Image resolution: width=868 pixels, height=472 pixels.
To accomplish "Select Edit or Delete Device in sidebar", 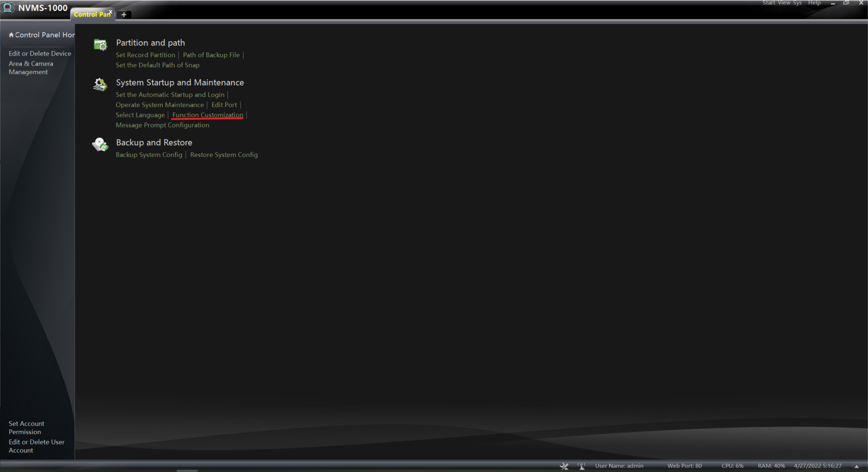I will 40,54.
